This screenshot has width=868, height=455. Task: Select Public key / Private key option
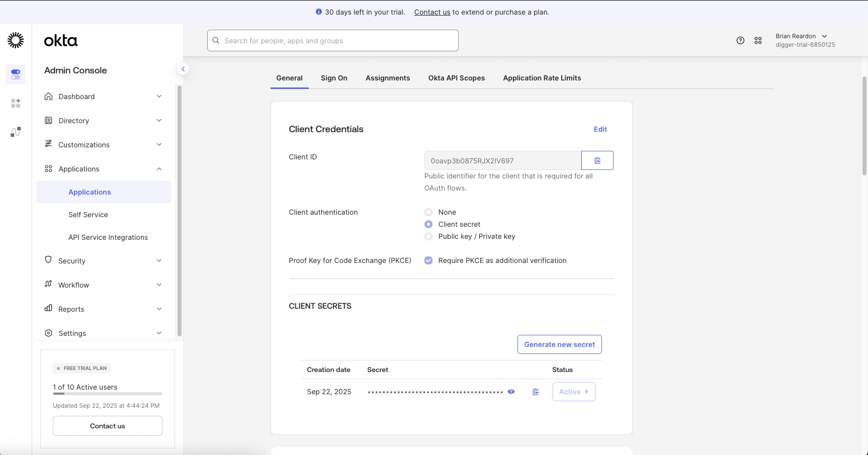[x=428, y=236]
